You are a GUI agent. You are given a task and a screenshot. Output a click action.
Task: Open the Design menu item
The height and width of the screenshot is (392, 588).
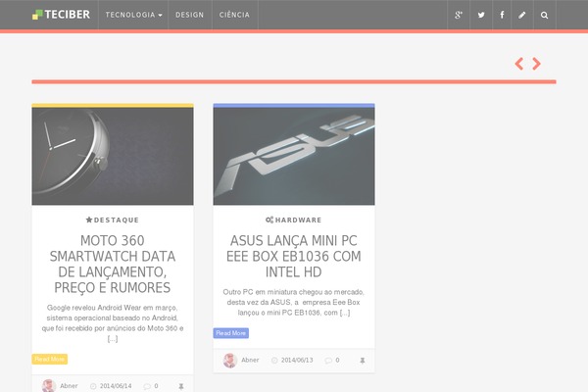tap(190, 15)
